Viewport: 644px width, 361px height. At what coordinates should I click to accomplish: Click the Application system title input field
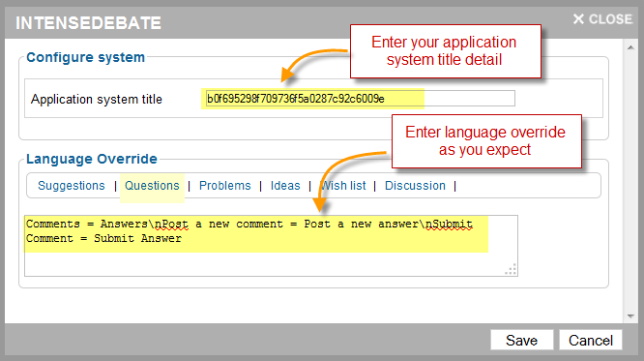pos(360,99)
